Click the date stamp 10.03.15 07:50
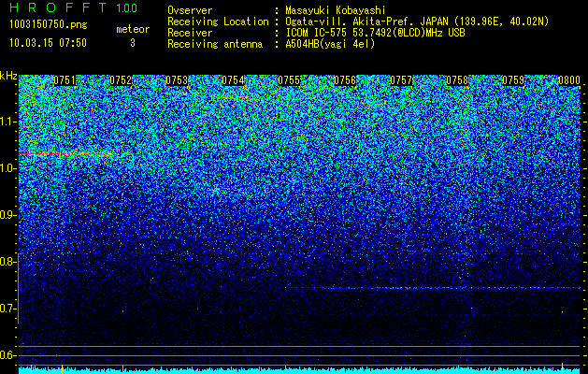This screenshot has height=374, width=588. point(48,43)
